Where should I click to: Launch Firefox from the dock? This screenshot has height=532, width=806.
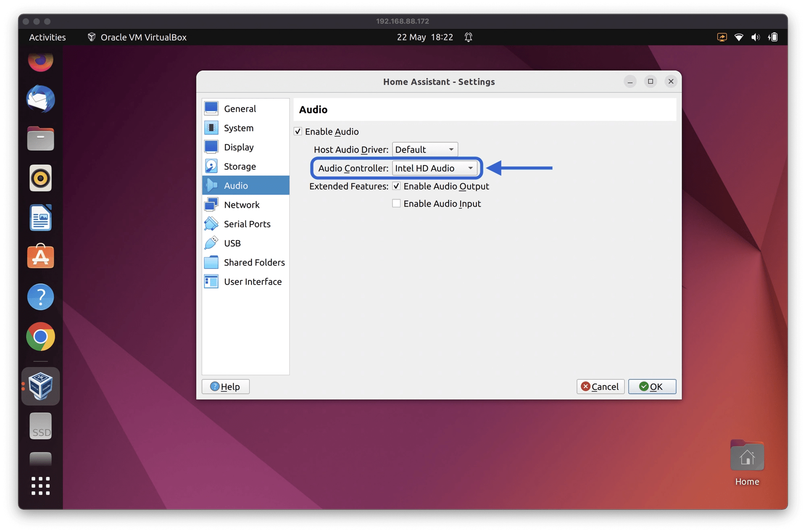coord(40,61)
